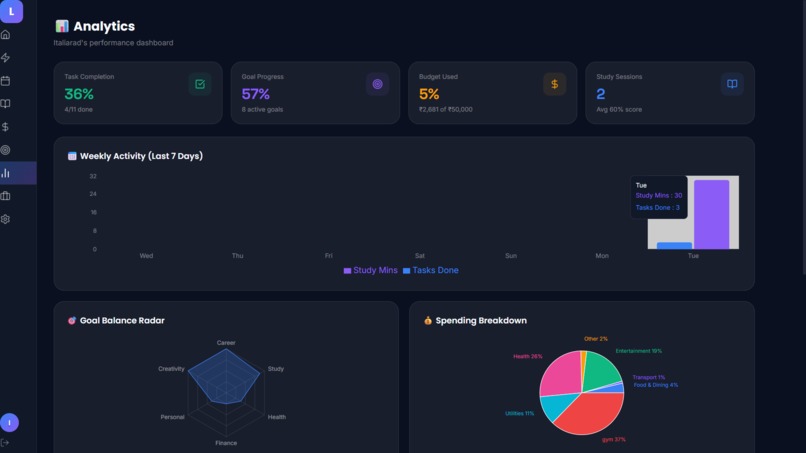The width and height of the screenshot is (806, 453).
Task: Click '8 active goals' text
Action: pos(262,110)
